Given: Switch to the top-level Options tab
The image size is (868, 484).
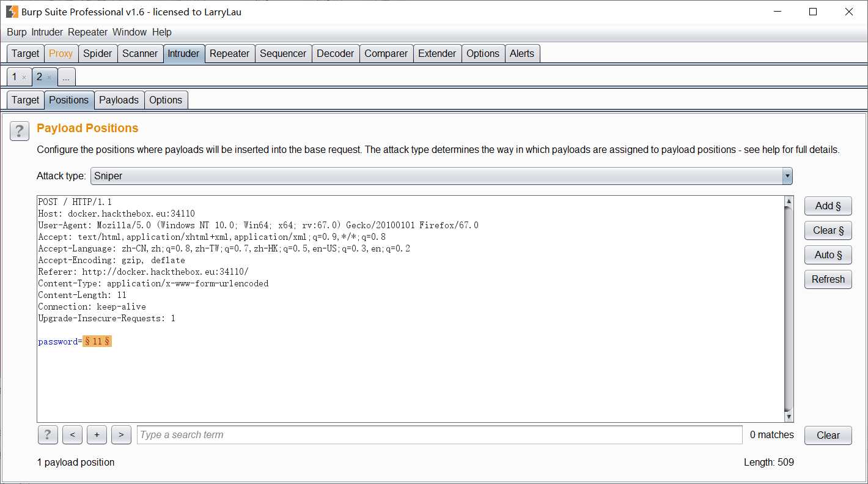Looking at the screenshot, I should click(x=483, y=53).
